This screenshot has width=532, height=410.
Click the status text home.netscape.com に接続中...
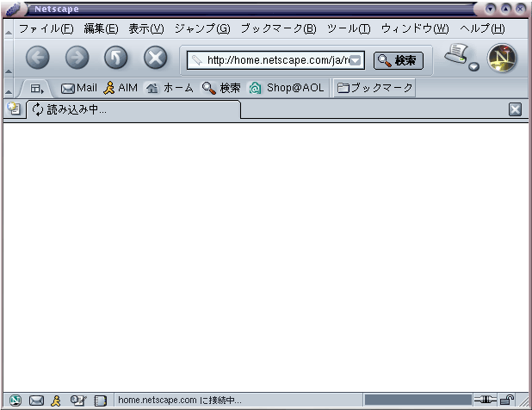coord(179,401)
